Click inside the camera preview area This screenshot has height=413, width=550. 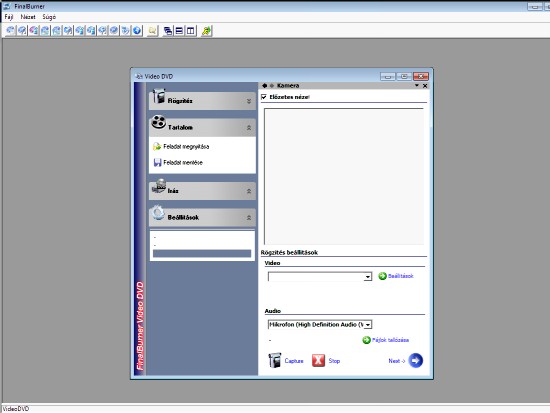344,176
